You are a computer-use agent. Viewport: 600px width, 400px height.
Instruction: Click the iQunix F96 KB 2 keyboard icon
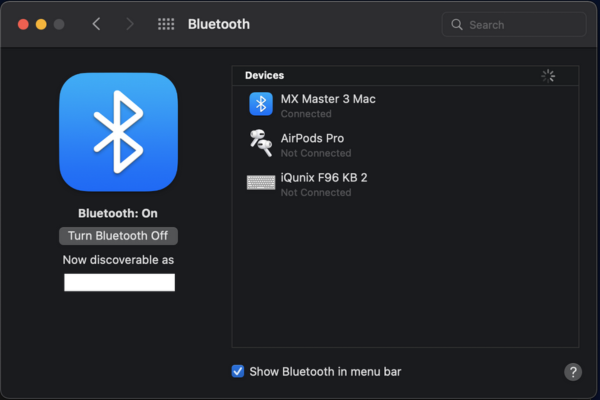coord(261,183)
